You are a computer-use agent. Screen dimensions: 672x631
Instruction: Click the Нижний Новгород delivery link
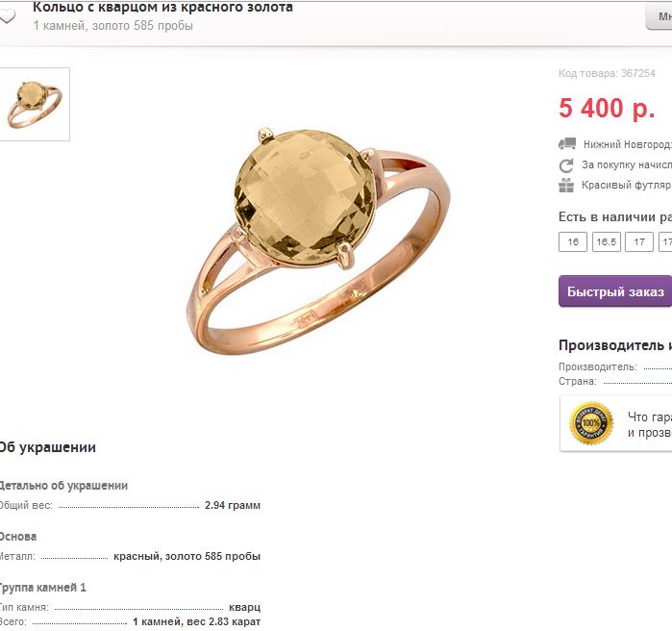point(628,144)
